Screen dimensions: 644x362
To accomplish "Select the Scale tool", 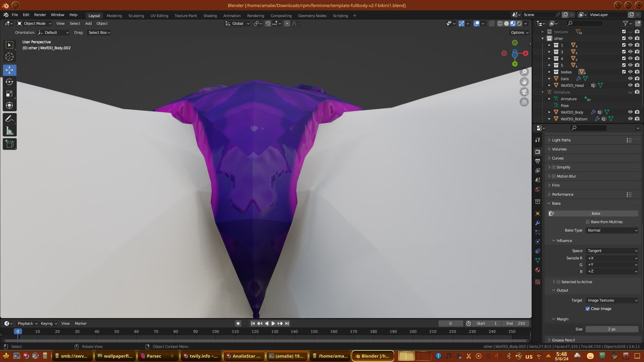I will pos(9,94).
